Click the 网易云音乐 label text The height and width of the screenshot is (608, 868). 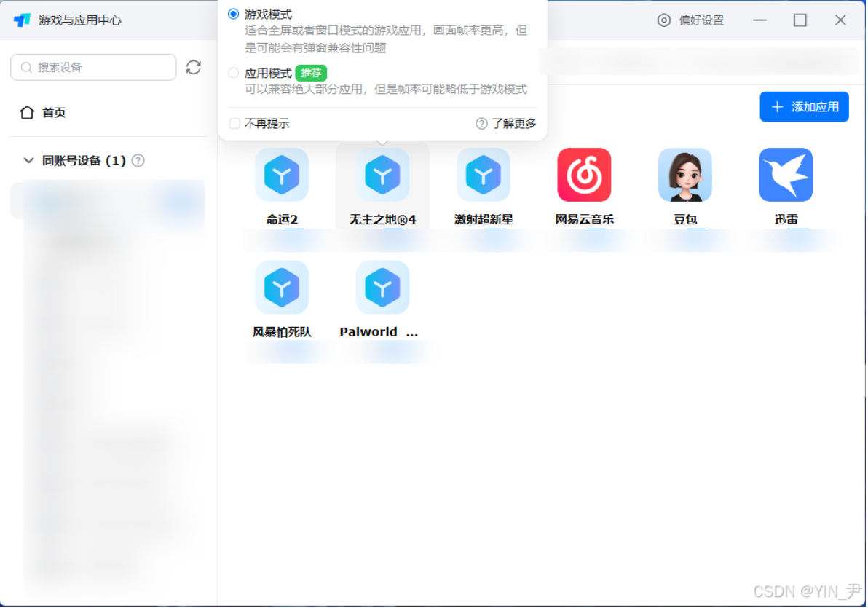tap(584, 219)
